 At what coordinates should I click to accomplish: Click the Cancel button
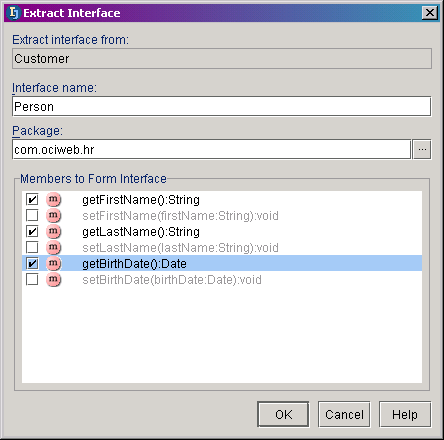[x=344, y=414]
